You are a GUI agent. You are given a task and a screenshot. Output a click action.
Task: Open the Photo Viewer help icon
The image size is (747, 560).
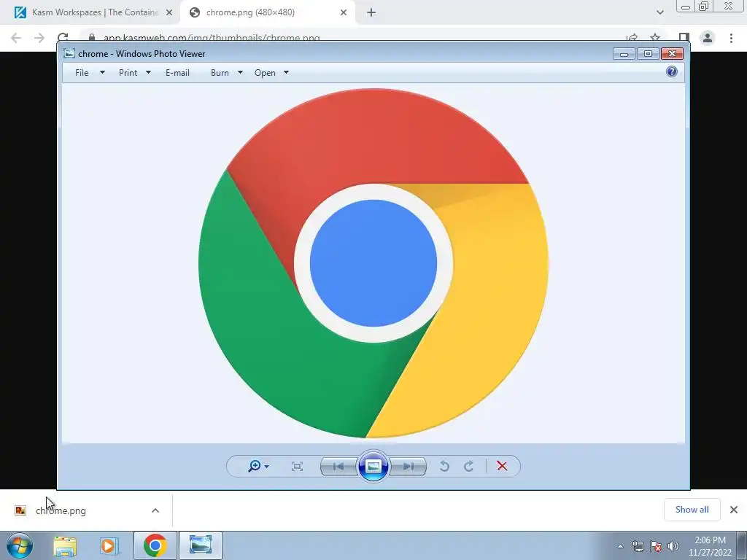tap(672, 72)
